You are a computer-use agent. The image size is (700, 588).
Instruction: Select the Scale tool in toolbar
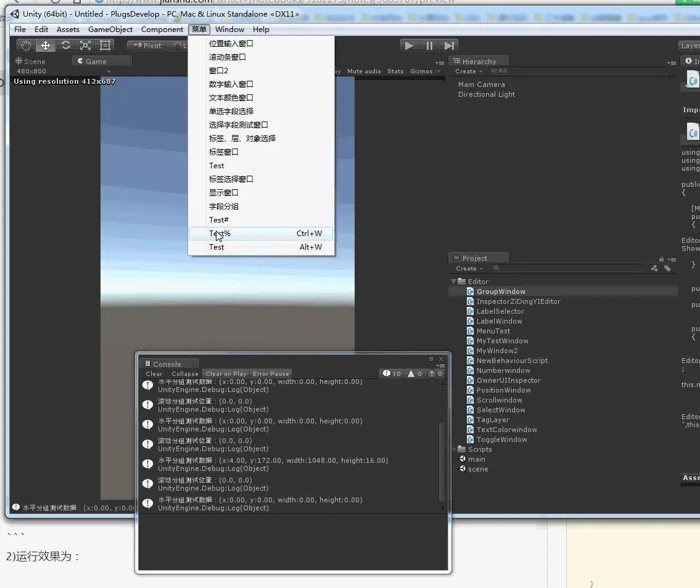tap(85, 46)
